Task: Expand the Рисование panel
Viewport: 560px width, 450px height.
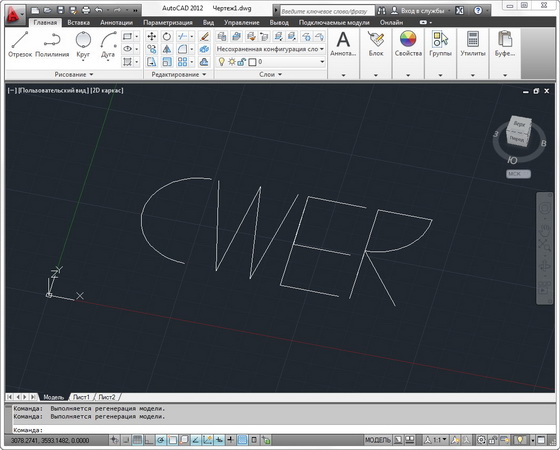Action: [x=74, y=74]
